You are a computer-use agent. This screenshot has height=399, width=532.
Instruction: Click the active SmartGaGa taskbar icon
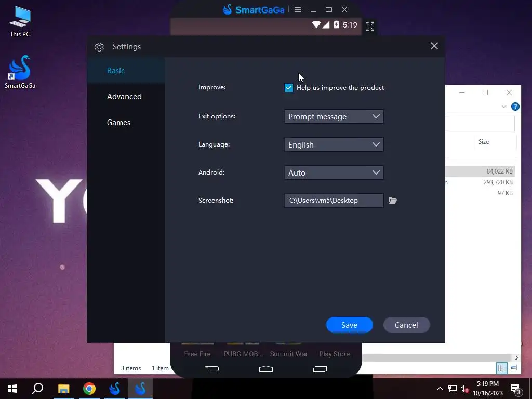(140, 389)
